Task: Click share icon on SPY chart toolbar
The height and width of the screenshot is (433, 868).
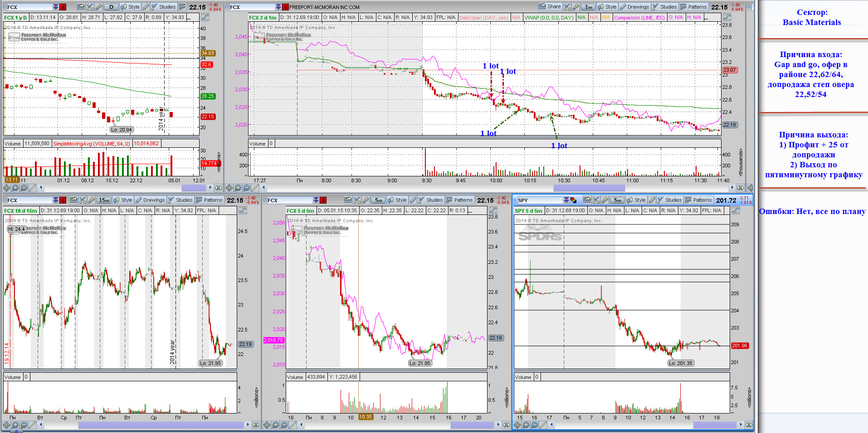Action: click(x=587, y=200)
